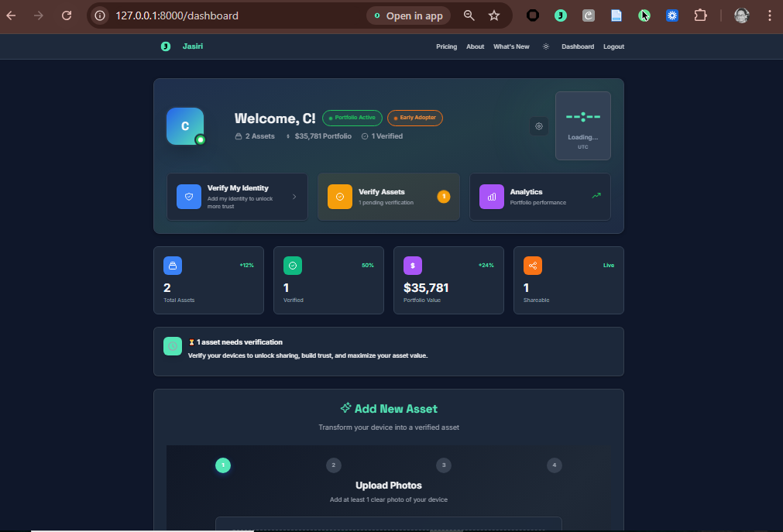
Task: Open the Pricing page link
Action: click(x=447, y=46)
